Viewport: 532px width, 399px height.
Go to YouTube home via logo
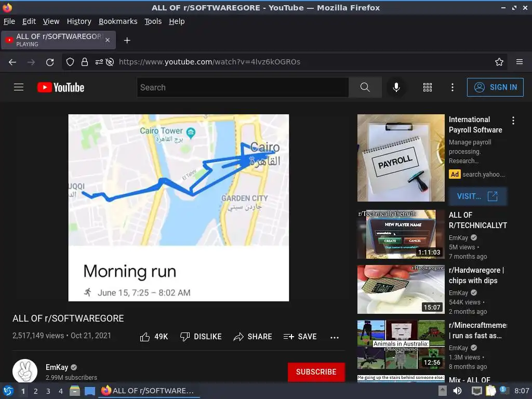click(x=61, y=87)
